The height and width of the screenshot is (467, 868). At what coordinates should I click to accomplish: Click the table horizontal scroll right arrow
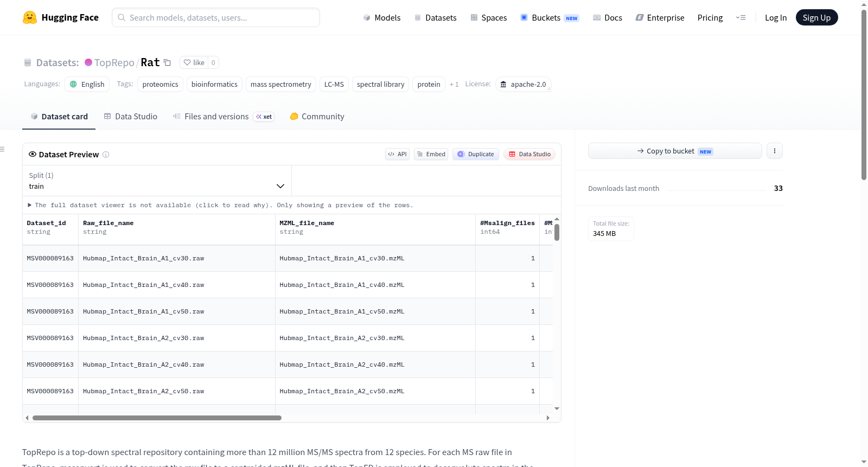(548, 418)
